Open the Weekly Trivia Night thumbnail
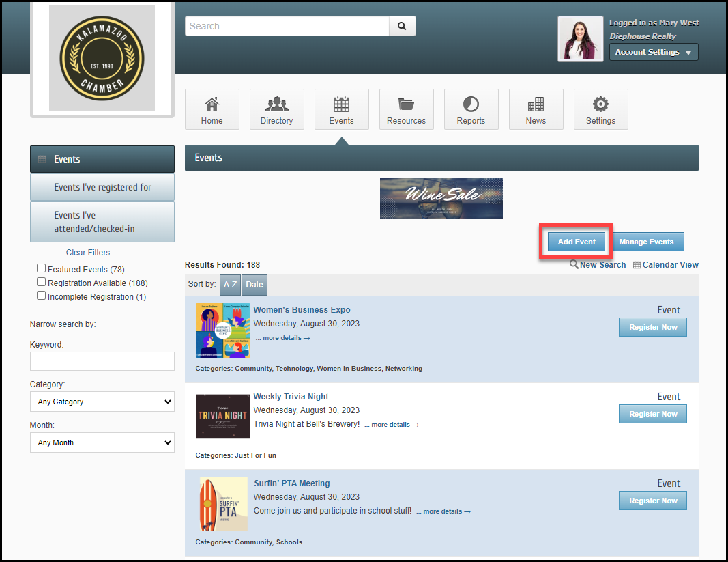This screenshot has height=562, width=728. tap(222, 416)
